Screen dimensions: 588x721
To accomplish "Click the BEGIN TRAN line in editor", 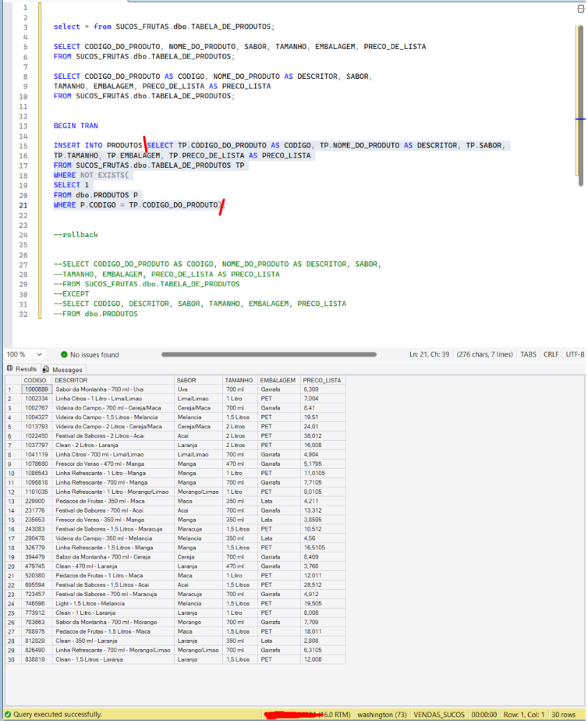I will (76, 126).
